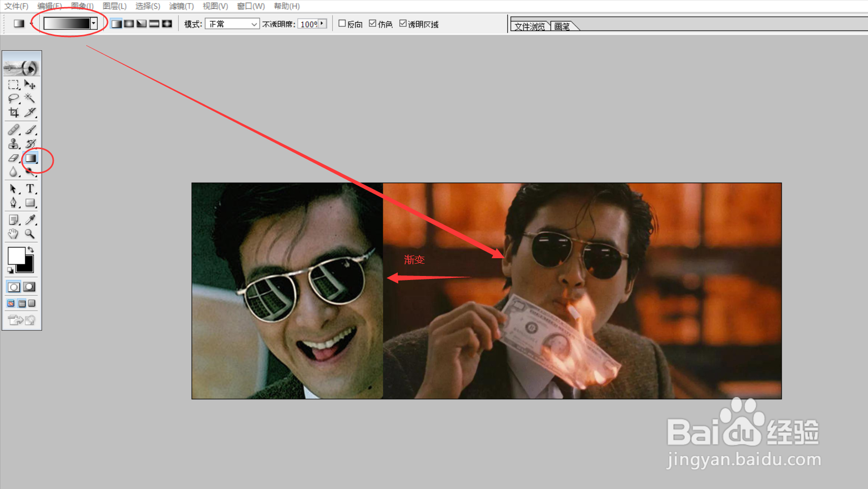Open the gradient picker dropdown arrow
This screenshot has width=868, height=489.
click(94, 23)
